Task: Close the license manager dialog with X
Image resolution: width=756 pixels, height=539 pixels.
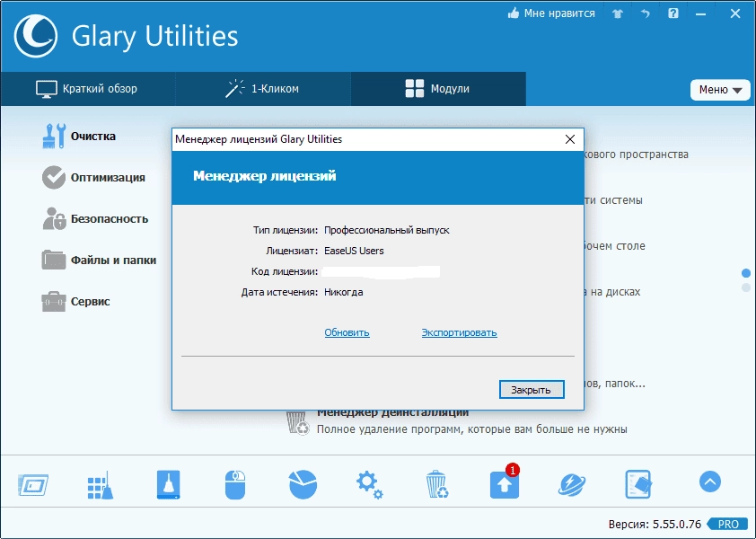Action: (x=570, y=139)
